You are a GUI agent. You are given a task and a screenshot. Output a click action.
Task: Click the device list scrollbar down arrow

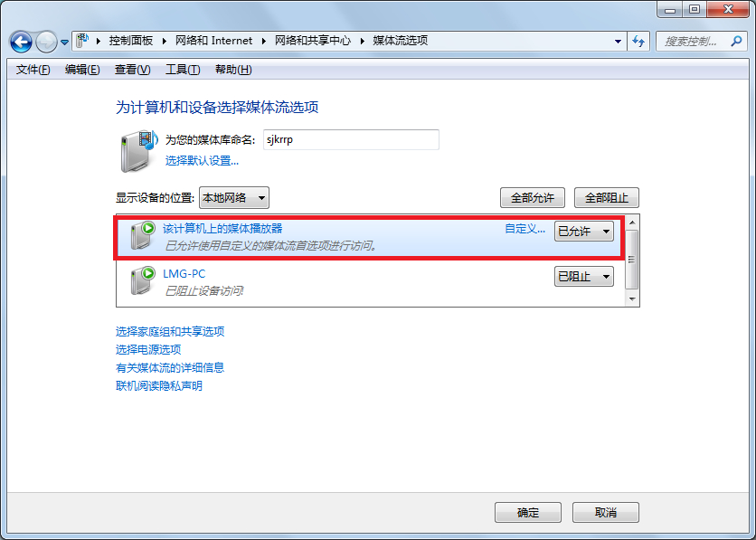tap(632, 299)
